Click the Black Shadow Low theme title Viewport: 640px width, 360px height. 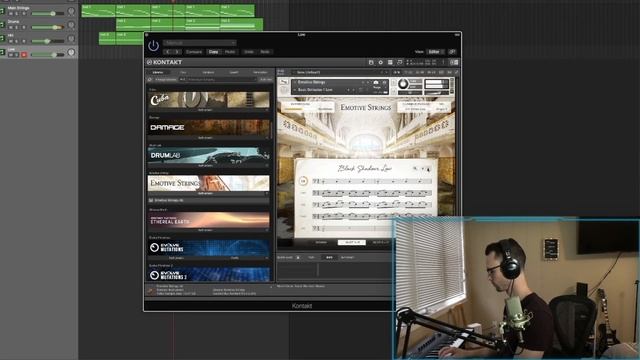[x=364, y=168]
